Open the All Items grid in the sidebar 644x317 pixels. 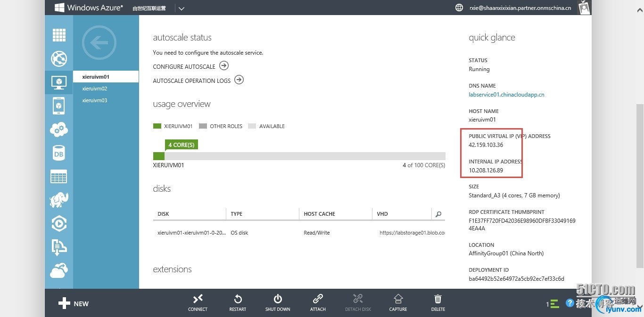[59, 35]
